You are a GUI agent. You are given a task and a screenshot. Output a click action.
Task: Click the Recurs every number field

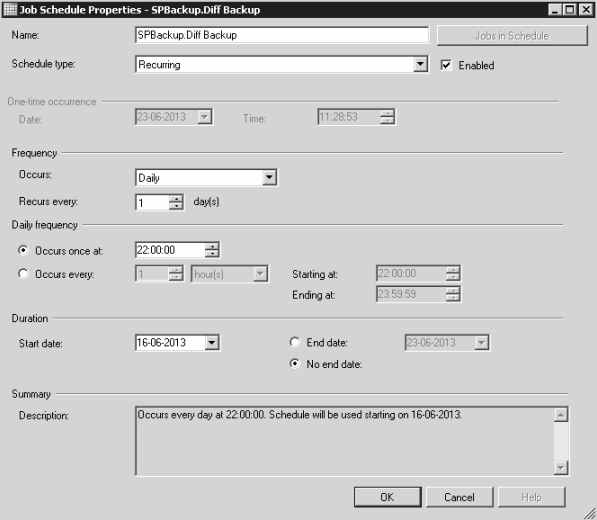click(x=152, y=202)
